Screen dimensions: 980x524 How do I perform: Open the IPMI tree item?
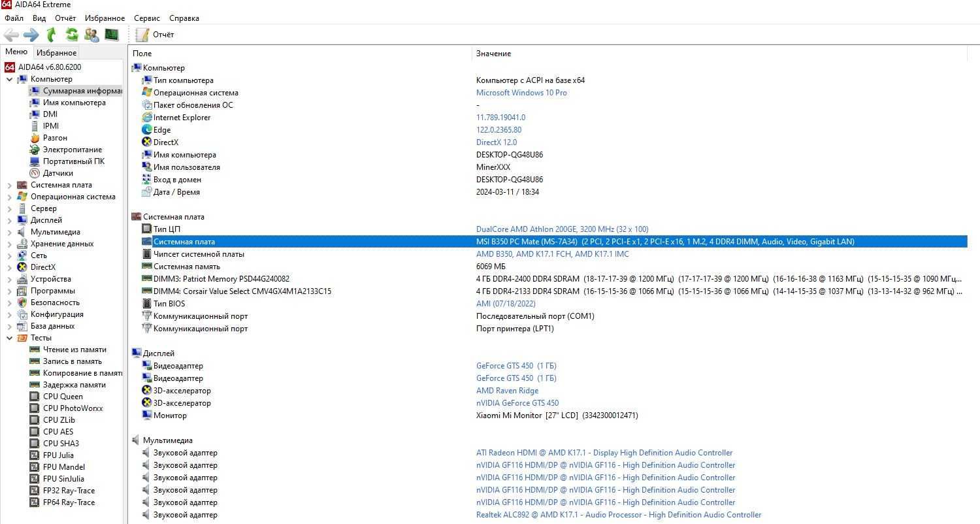point(51,126)
